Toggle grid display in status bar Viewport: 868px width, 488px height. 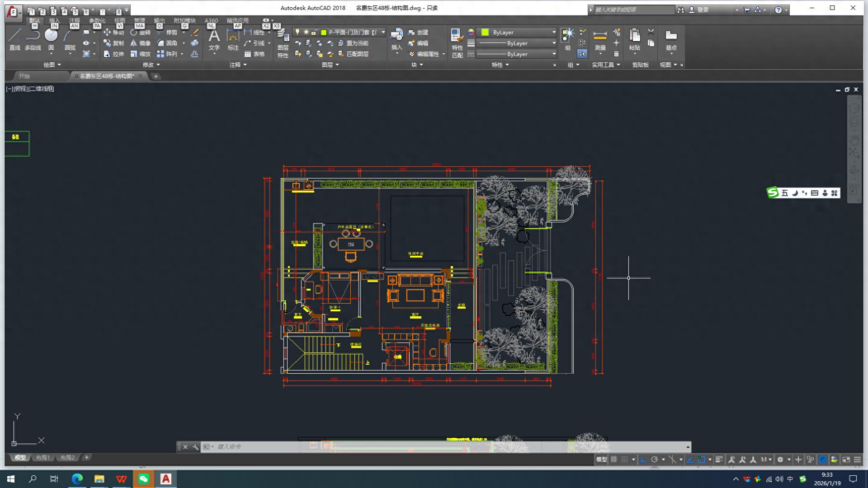coord(614,460)
